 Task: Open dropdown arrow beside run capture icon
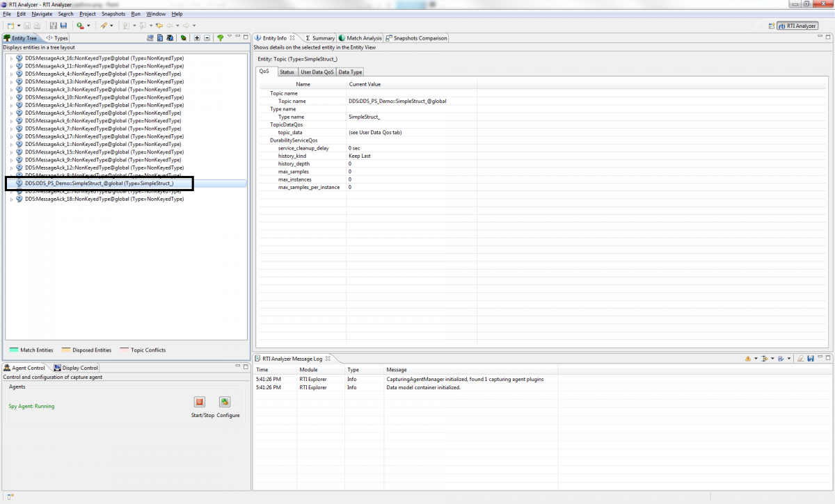(x=88, y=26)
